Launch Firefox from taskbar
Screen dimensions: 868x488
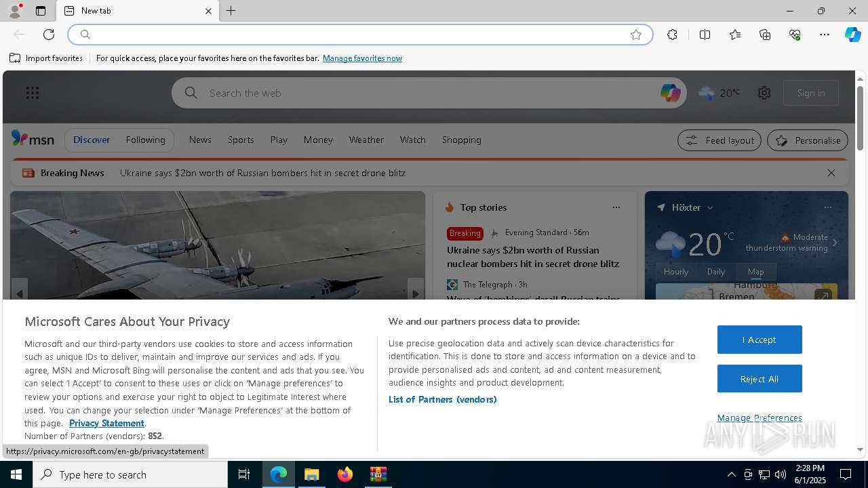[345, 474]
